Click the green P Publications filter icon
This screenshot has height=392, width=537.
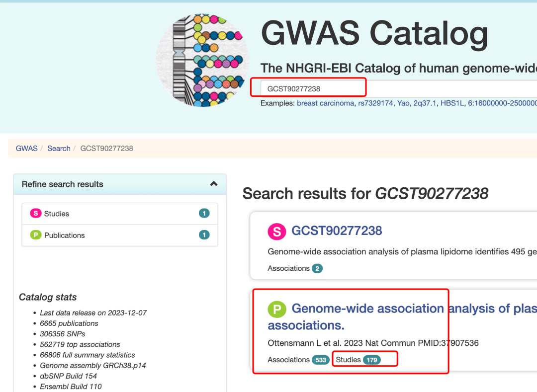pos(35,235)
